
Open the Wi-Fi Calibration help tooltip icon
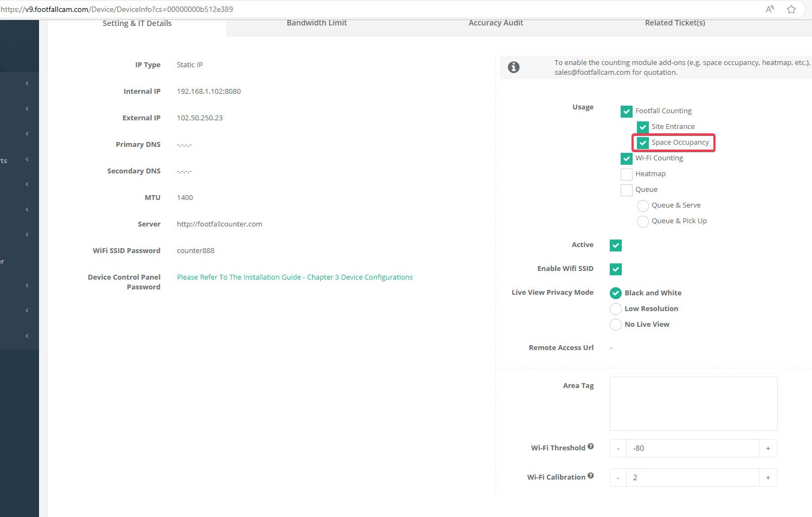[x=590, y=475]
